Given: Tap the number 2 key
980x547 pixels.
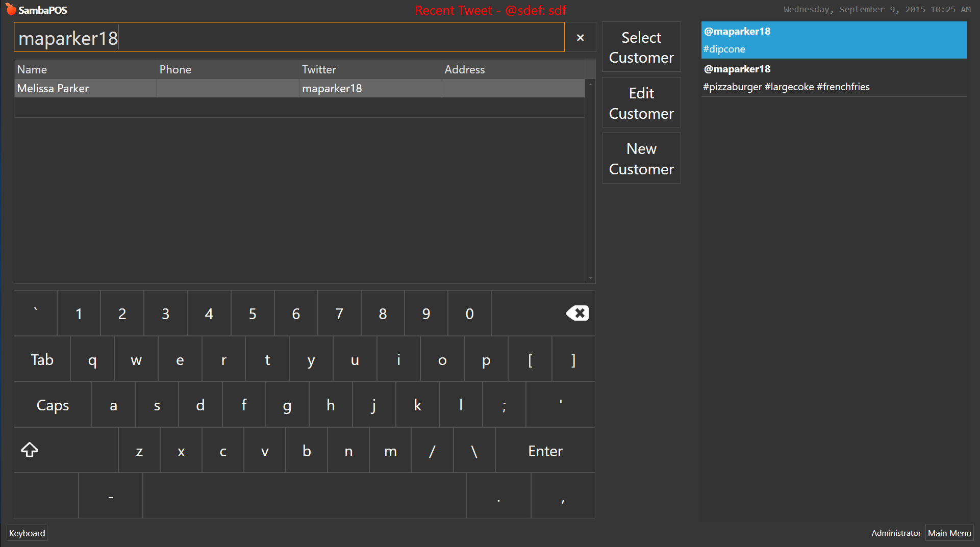Looking at the screenshot, I should (122, 313).
